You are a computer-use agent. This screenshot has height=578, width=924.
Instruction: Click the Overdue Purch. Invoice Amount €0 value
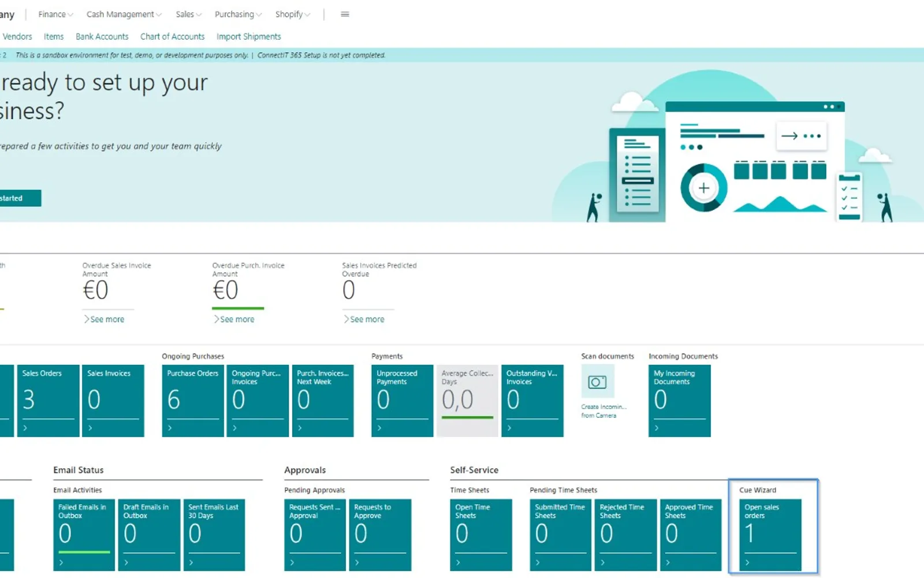click(x=225, y=290)
